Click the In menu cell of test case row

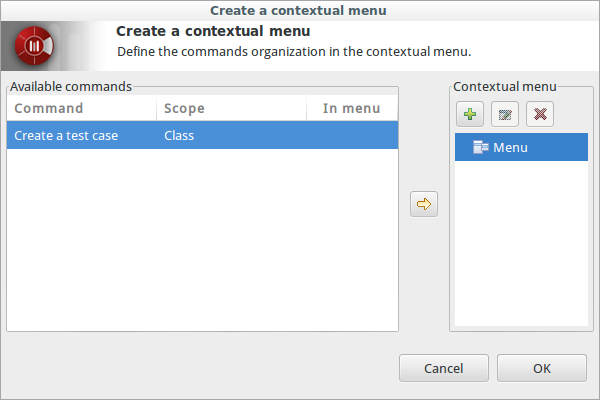[x=352, y=135]
